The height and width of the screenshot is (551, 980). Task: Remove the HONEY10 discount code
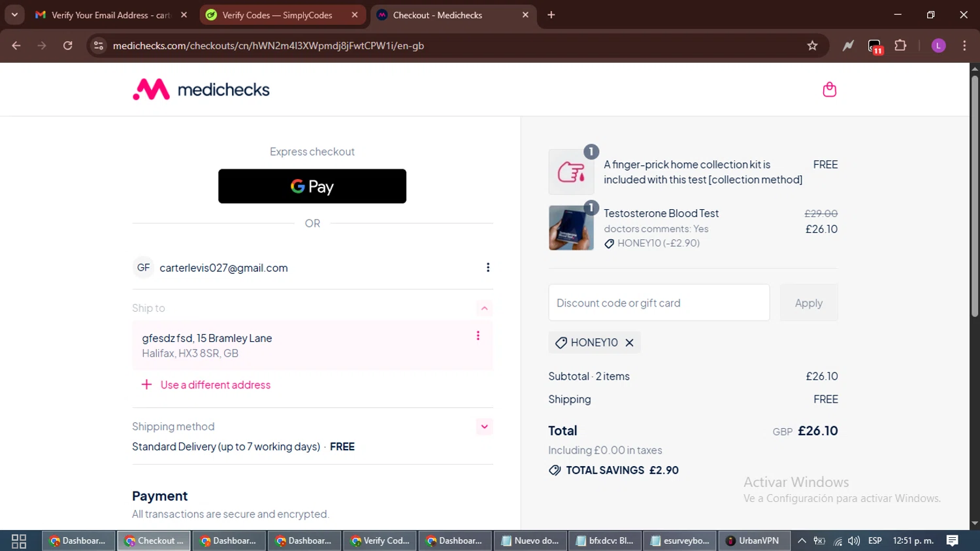629,342
